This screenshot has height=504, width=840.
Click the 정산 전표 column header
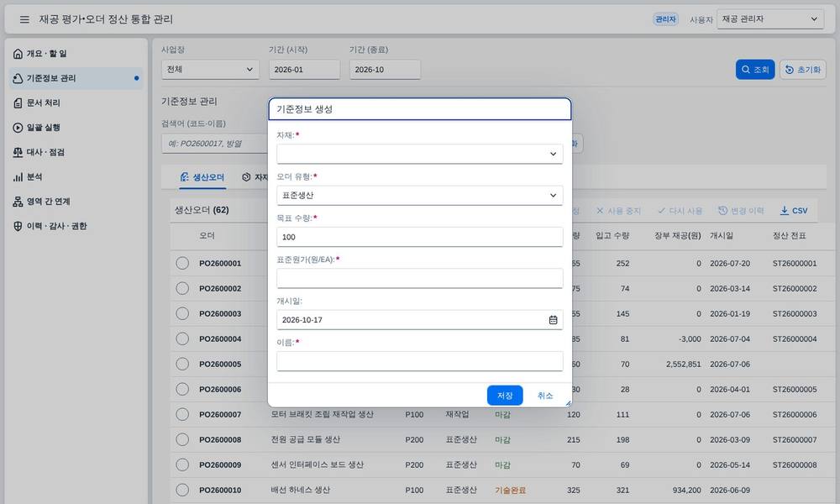coord(789,236)
